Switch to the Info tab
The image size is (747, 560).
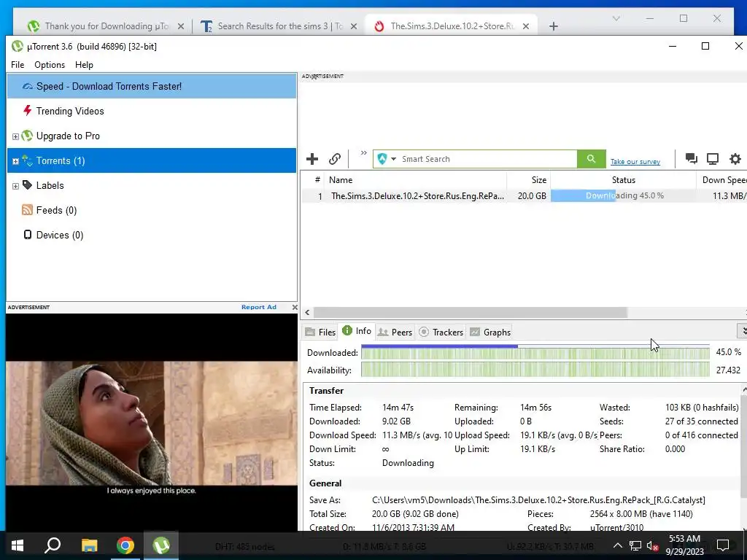click(x=357, y=331)
